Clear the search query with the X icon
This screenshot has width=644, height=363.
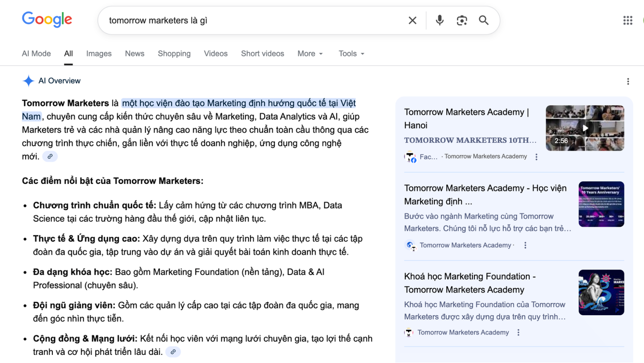coord(412,20)
